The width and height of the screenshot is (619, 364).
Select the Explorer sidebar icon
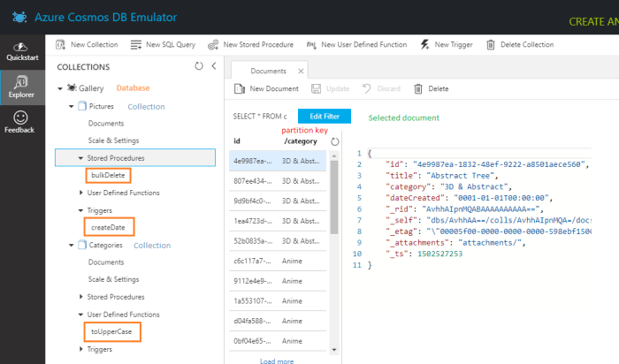point(21,84)
